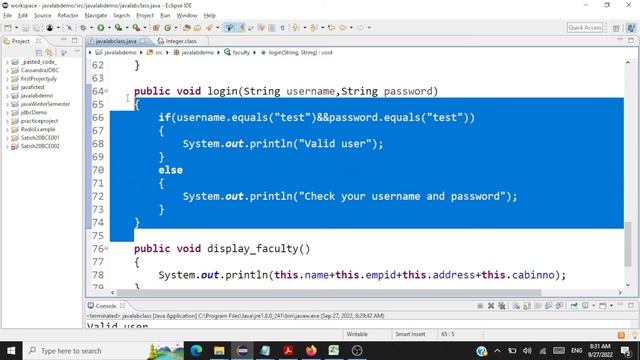Screen dimensions: 640x360
Task: Click the Open Type icon
Action: 187,28
